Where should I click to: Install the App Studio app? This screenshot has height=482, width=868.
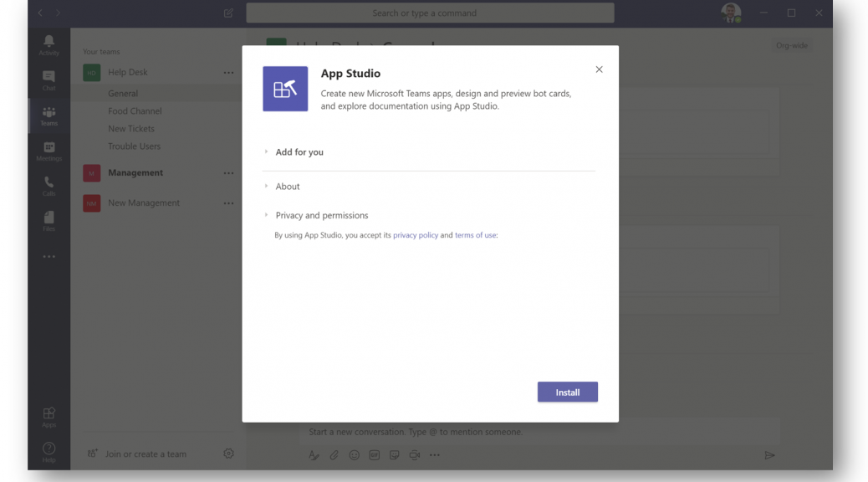click(x=568, y=392)
